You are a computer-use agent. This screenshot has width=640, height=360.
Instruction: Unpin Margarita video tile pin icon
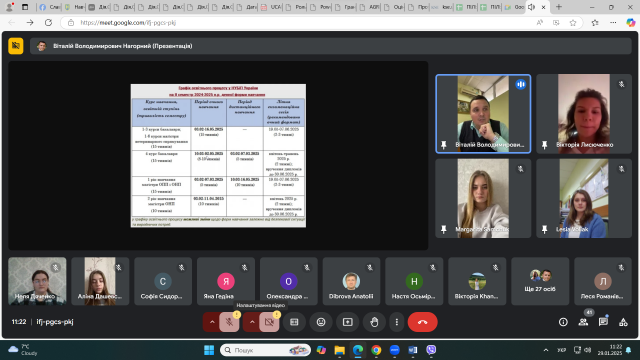coord(444,229)
